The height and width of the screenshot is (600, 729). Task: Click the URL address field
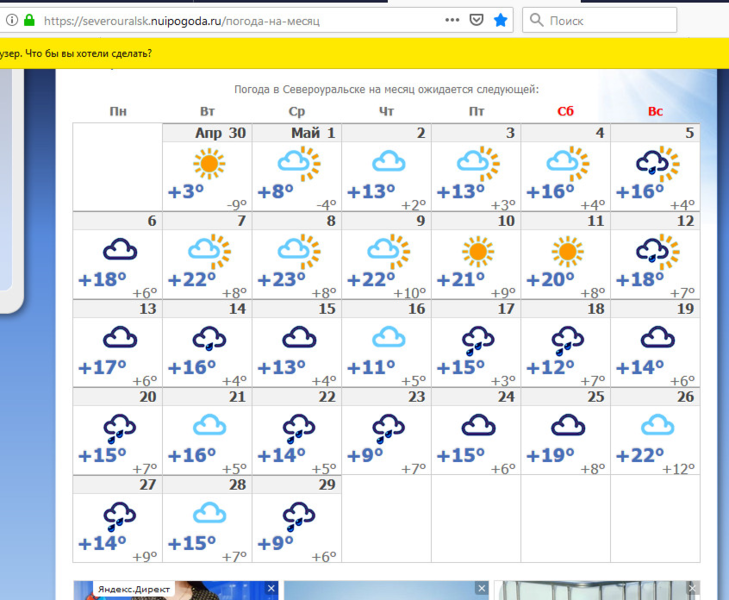[x=242, y=21]
